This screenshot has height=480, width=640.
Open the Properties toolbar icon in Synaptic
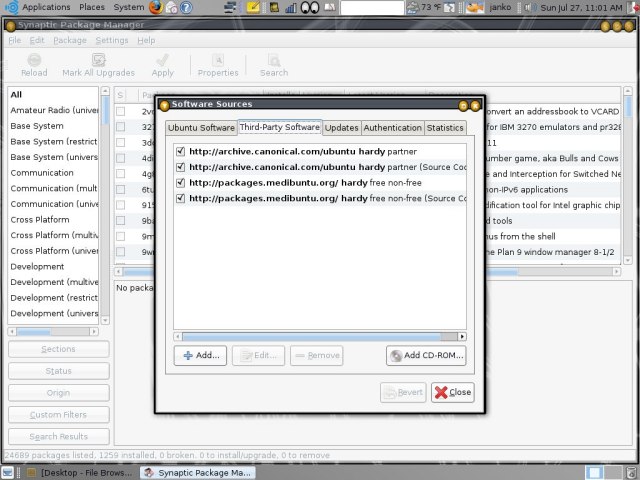pyautogui.click(x=218, y=60)
